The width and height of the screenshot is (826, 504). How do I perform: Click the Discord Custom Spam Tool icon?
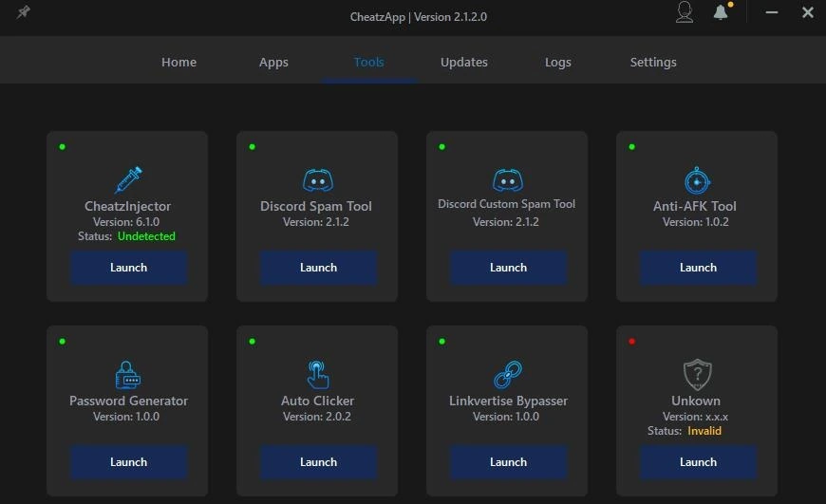508,180
